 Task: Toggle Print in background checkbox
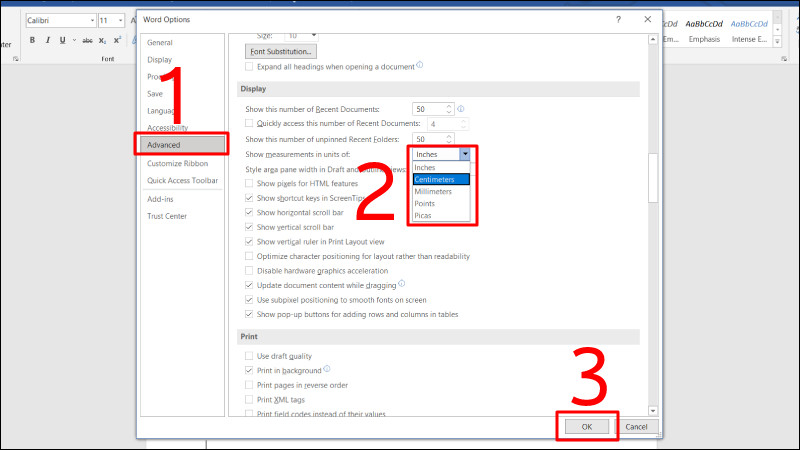click(249, 370)
